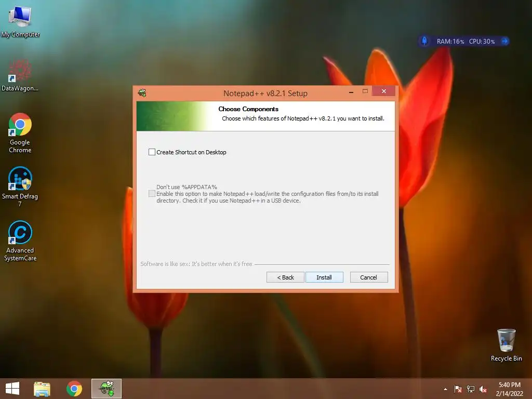Image resolution: width=532 pixels, height=399 pixels.
Task: Select the Smart Defrag 7 desktop icon
Action: pyautogui.click(x=20, y=187)
